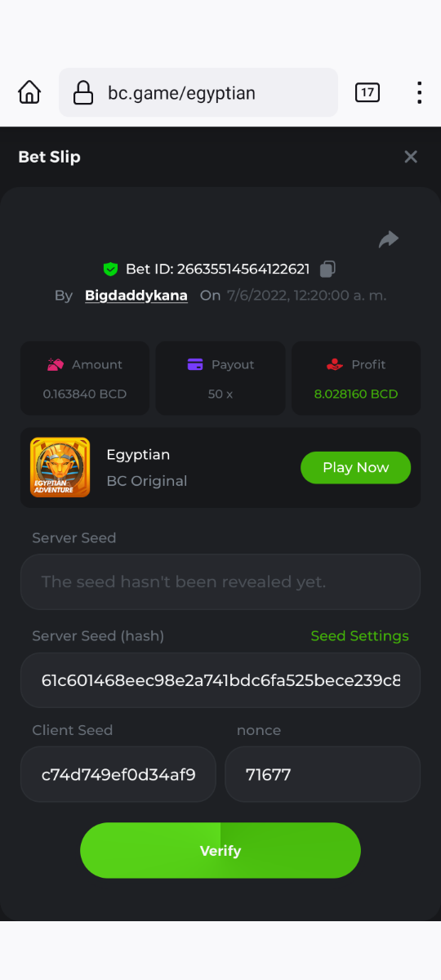Click the nonce field showing 71677

tap(323, 774)
